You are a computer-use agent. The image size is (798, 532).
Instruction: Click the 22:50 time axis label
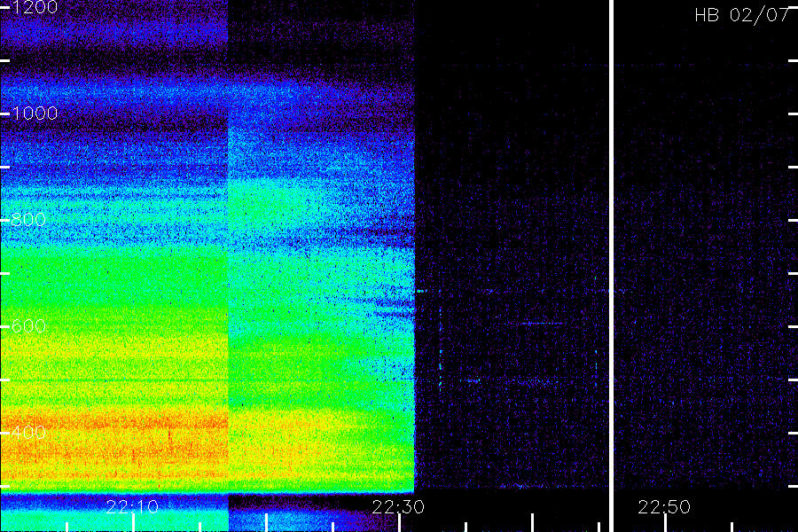coord(664,506)
